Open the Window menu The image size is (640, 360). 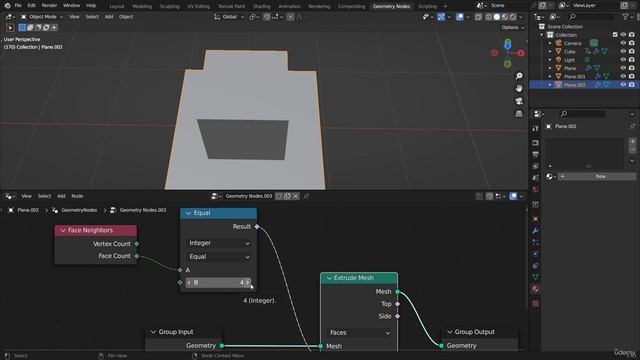point(71,6)
